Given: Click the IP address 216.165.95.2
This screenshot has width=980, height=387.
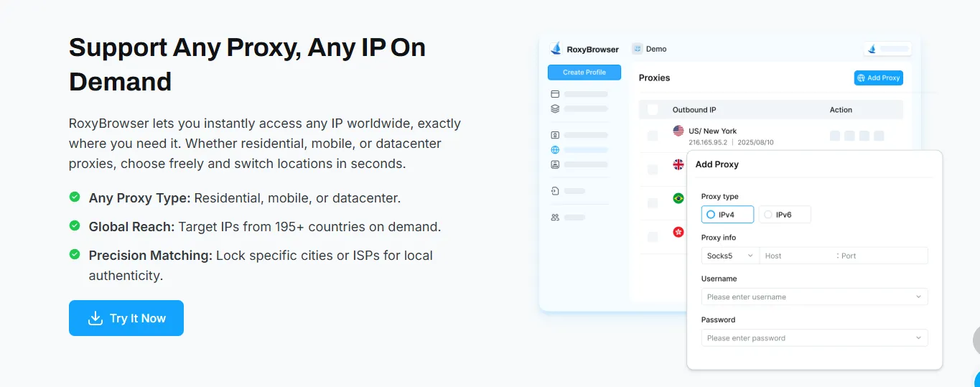Looking at the screenshot, I should pos(708,142).
